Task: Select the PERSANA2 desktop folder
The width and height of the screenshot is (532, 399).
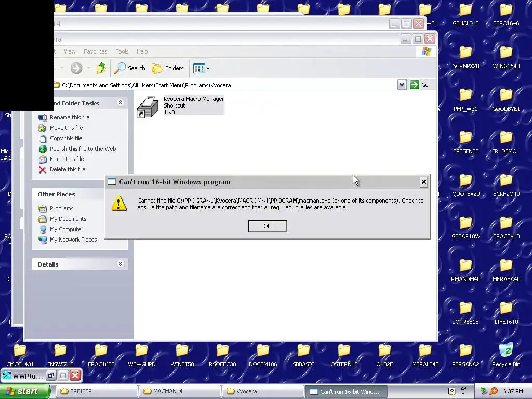Action: [465, 355]
